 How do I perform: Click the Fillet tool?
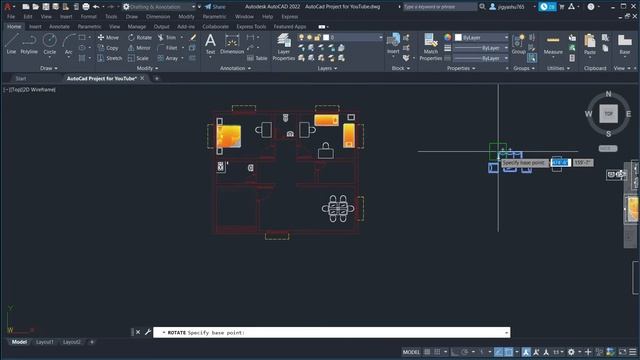[x=167, y=48]
